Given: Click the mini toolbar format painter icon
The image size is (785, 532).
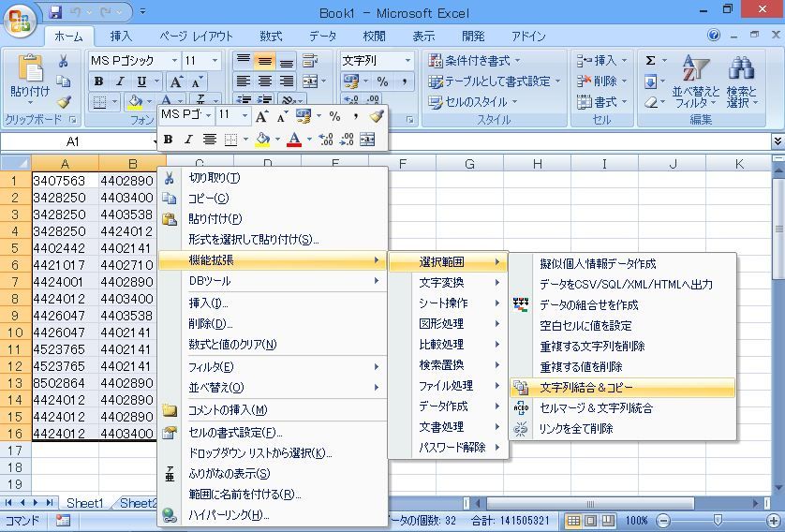Looking at the screenshot, I should coord(377,116).
